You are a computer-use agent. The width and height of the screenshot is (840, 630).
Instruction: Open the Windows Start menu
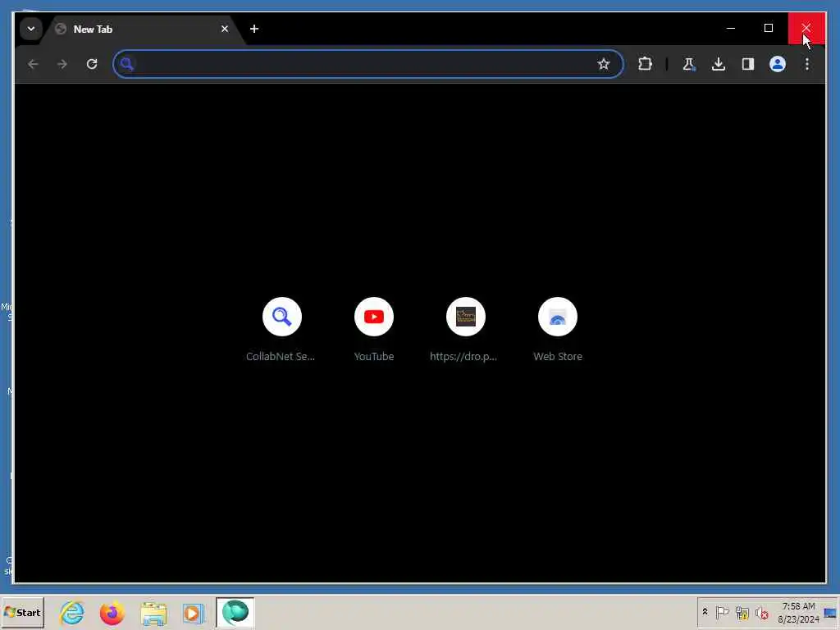pos(22,612)
